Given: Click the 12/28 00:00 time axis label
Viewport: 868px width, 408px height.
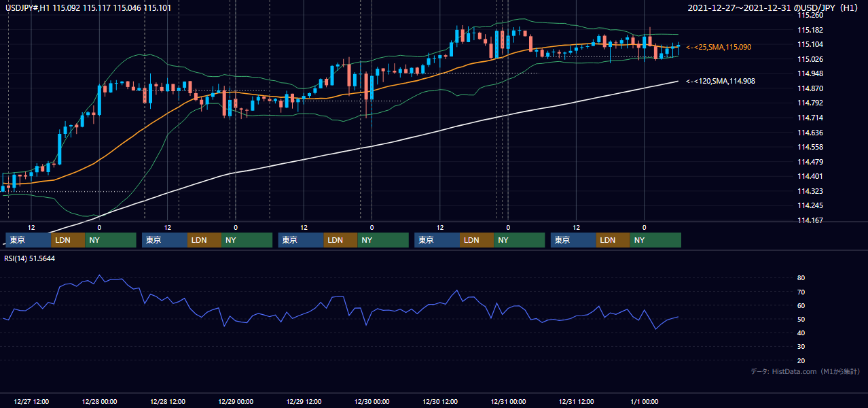Looking at the screenshot, I should tap(99, 401).
